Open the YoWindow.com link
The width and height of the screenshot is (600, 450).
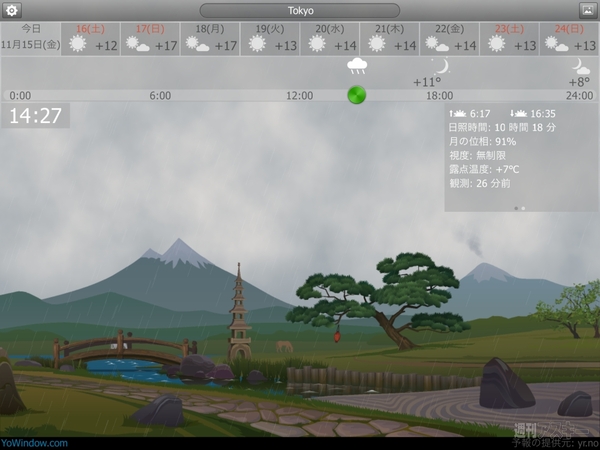click(x=34, y=443)
